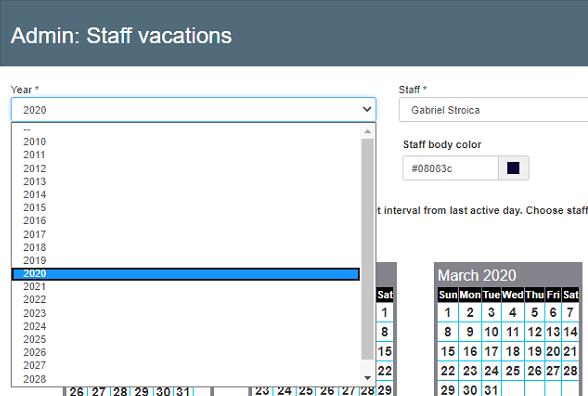588x396 pixels.
Task: Click the dropdown list's scroll down arrow
Action: 368,378
